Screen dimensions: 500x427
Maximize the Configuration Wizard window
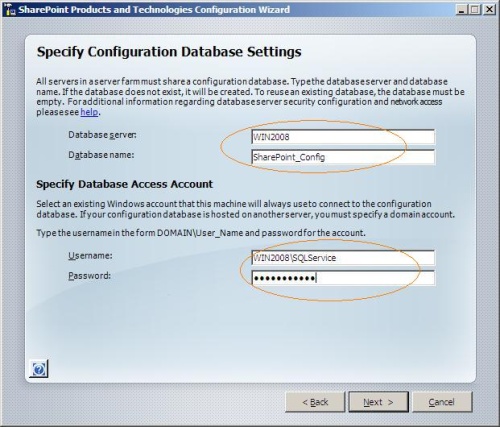474,9
